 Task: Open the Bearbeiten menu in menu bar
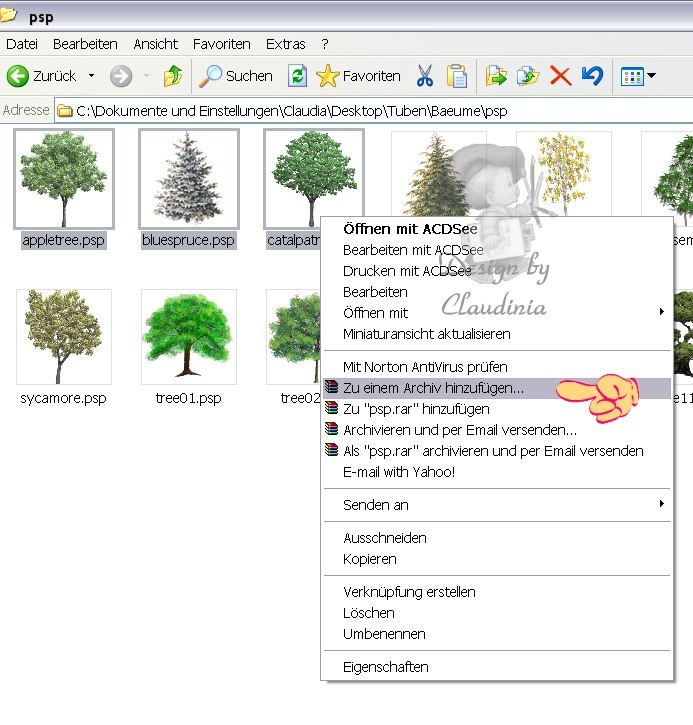point(85,44)
